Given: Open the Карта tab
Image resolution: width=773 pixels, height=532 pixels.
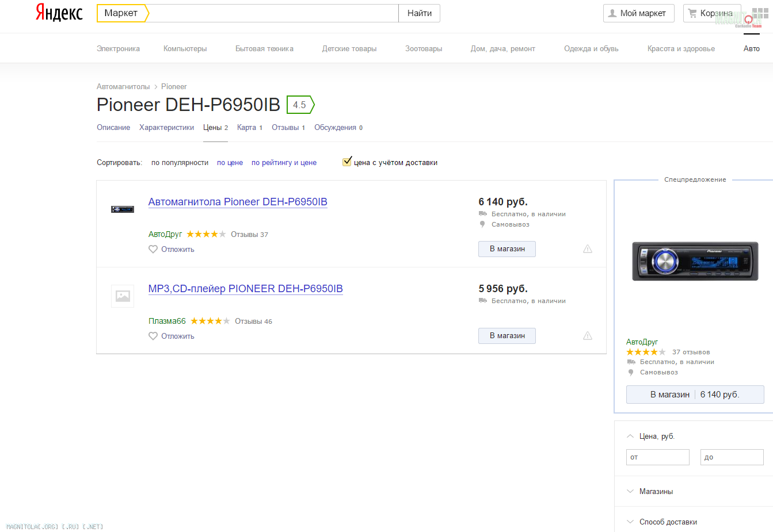Looking at the screenshot, I should 250,128.
